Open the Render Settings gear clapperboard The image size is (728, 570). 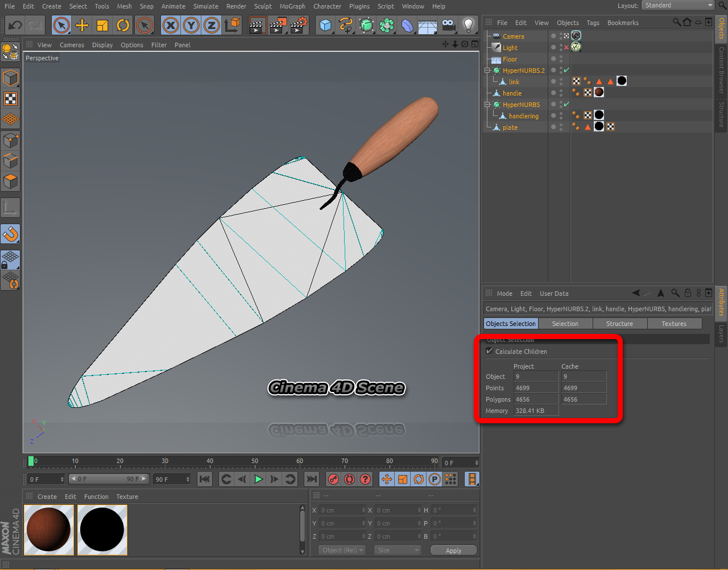(299, 26)
